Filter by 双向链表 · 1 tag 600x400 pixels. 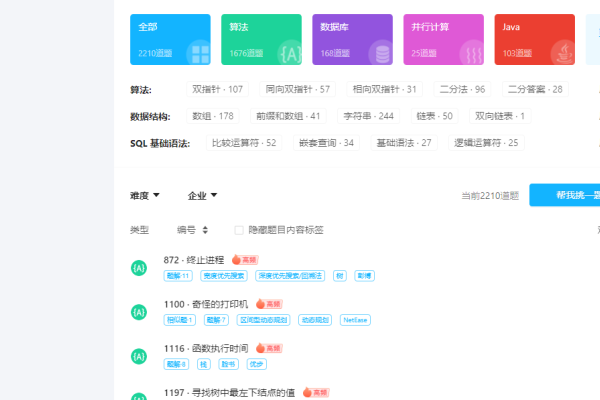pos(500,116)
